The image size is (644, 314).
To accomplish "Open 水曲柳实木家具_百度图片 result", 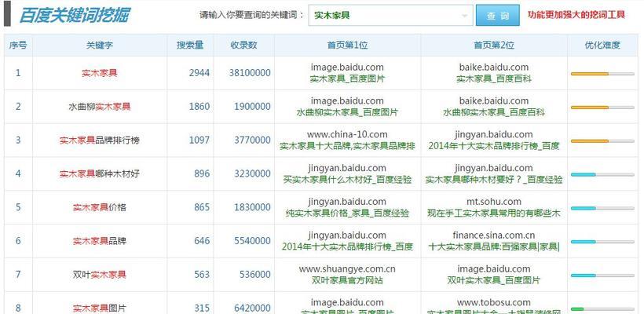I will [x=347, y=112].
